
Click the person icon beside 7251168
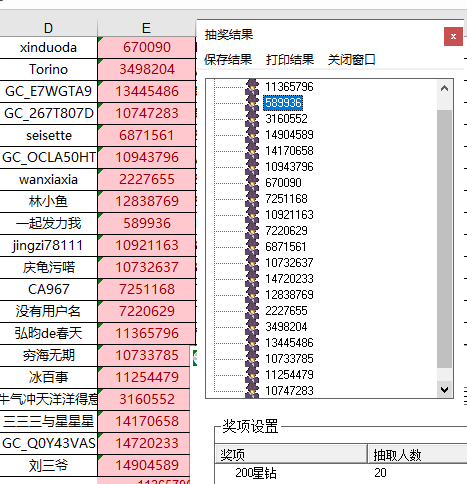pyautogui.click(x=252, y=199)
